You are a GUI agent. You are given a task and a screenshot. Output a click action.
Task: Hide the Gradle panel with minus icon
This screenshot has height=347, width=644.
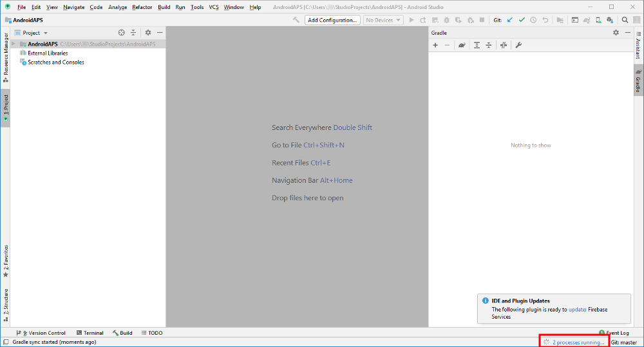627,32
